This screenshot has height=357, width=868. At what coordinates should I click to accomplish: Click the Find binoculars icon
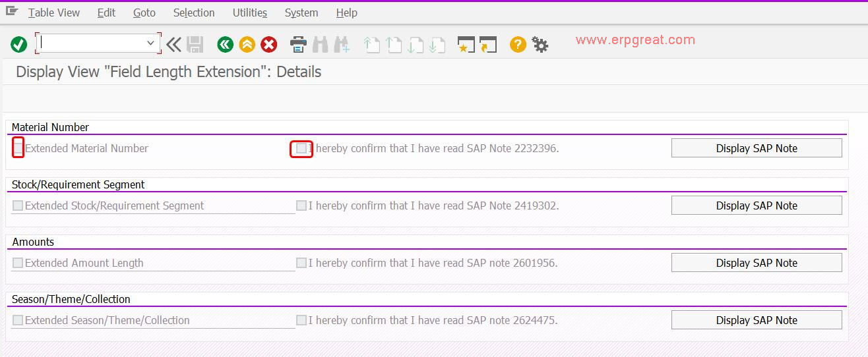click(321, 45)
